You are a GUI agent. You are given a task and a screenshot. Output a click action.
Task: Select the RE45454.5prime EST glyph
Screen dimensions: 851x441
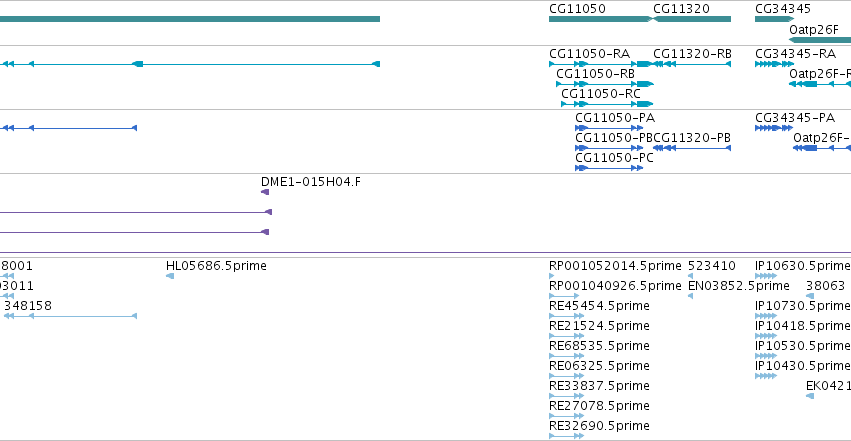point(567,316)
